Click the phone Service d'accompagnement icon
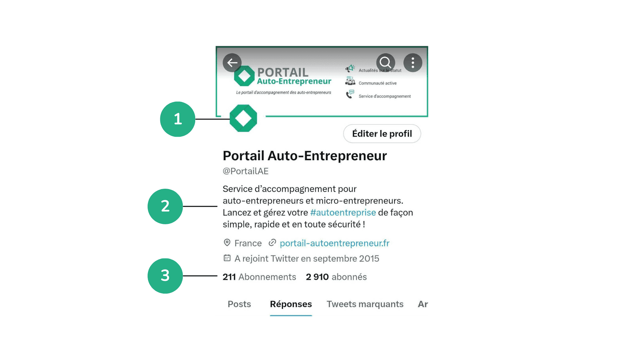The width and height of the screenshot is (644, 362). click(x=350, y=94)
